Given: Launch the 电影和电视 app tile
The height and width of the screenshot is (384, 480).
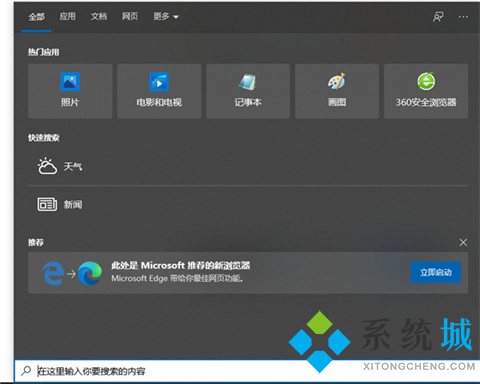Looking at the screenshot, I should point(159,91).
